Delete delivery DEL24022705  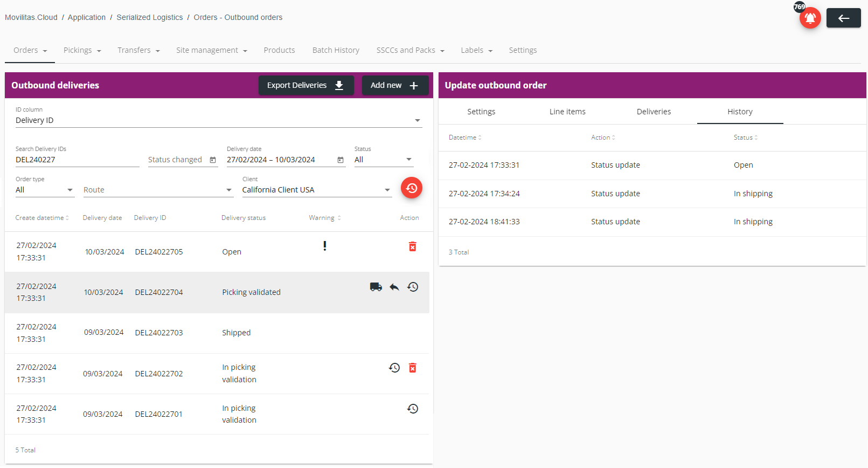[412, 246]
